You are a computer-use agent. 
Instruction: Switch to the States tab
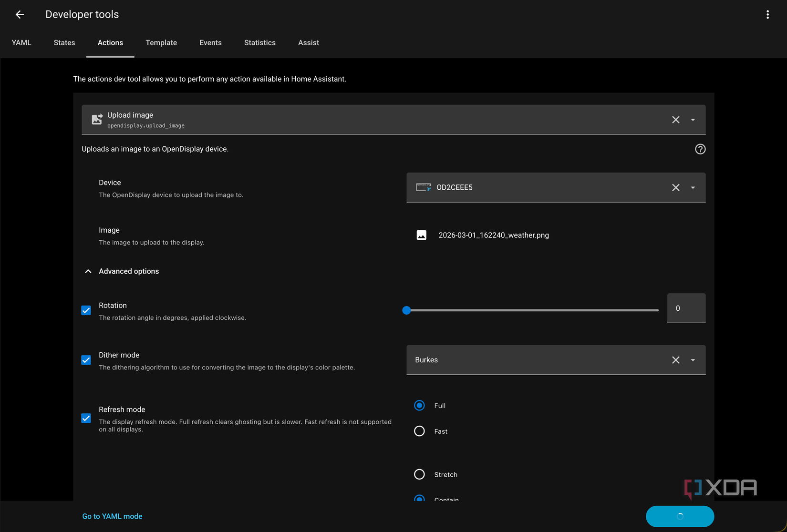point(64,42)
